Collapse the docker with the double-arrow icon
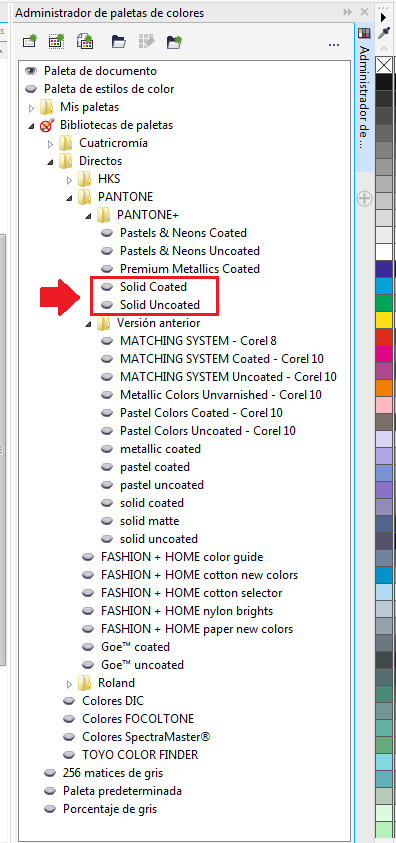The height and width of the screenshot is (843, 396). coord(348,12)
